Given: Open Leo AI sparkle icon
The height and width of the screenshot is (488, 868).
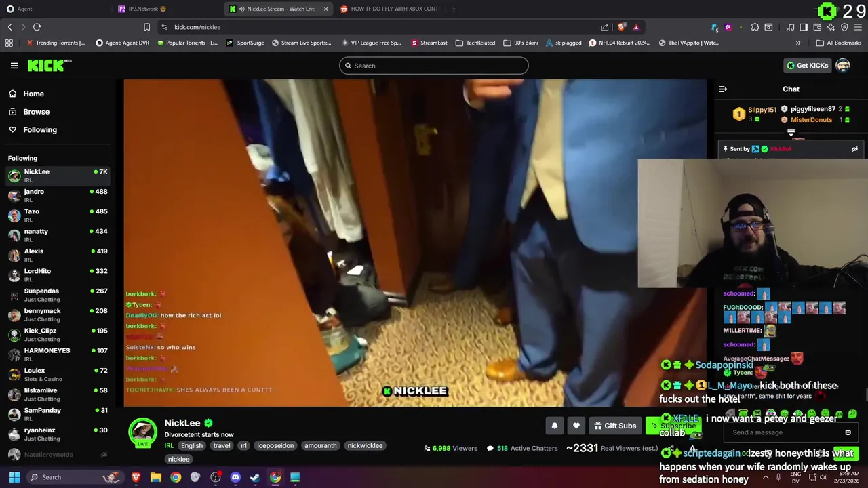Looking at the screenshot, I should click(x=831, y=27).
